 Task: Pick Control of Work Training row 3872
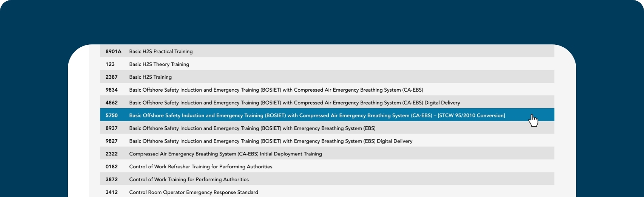[189, 180]
